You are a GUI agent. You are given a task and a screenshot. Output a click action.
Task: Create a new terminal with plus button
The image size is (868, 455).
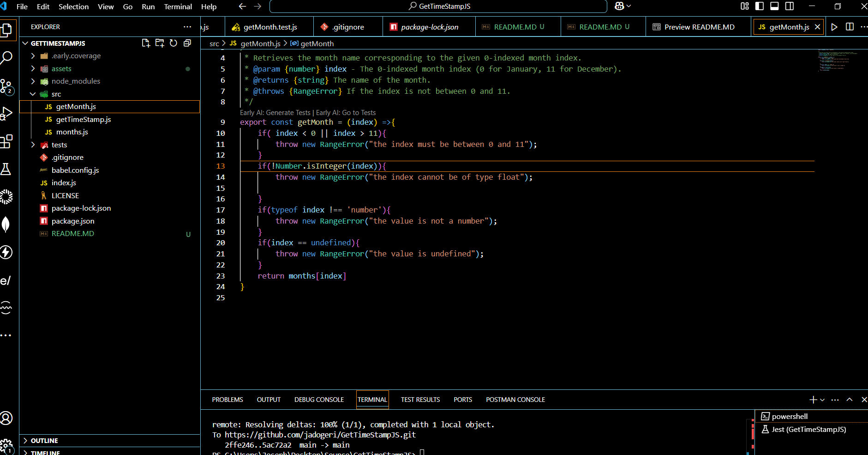(813, 400)
